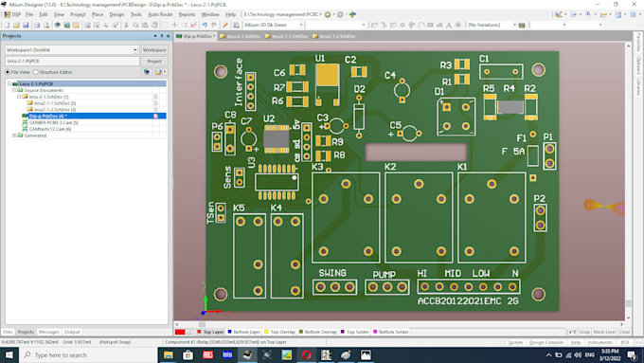Open the Auto Route menu

point(160,14)
